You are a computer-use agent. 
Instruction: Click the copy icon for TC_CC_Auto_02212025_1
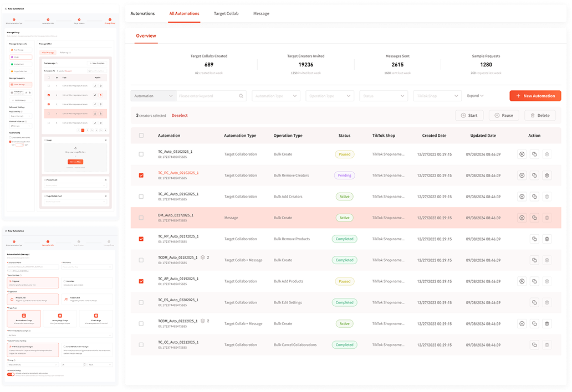(534, 345)
